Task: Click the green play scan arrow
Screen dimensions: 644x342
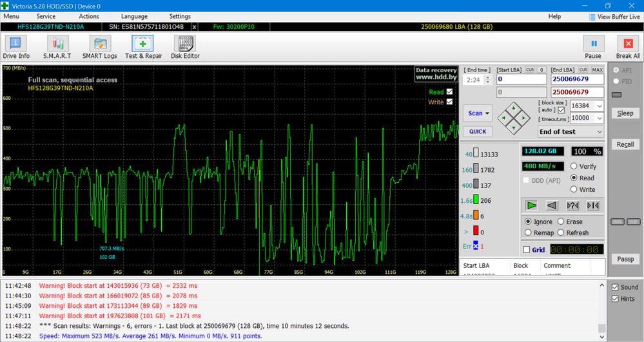Action: pyautogui.click(x=531, y=205)
